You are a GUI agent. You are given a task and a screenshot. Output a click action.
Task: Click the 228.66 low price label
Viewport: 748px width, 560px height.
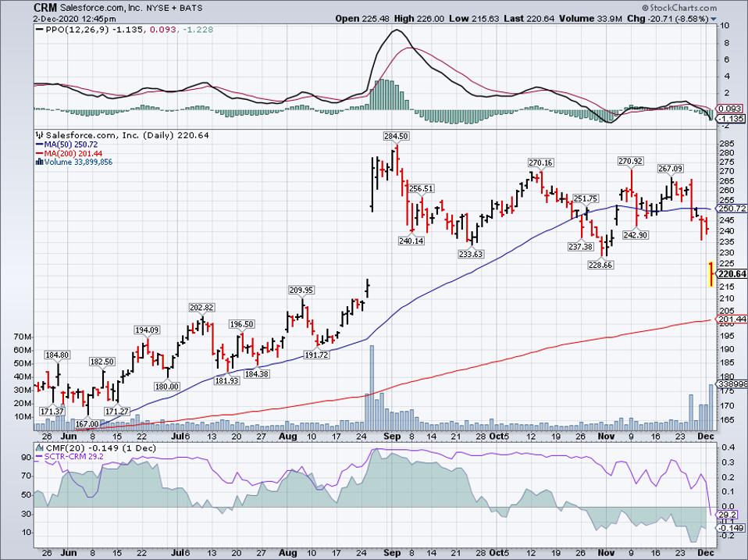point(600,265)
